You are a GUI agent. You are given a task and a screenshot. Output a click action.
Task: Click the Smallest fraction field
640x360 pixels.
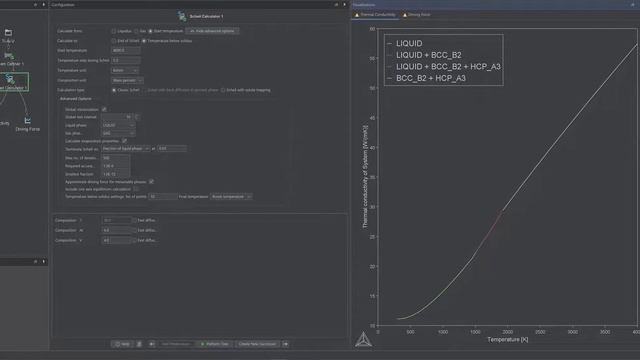click(x=116, y=174)
